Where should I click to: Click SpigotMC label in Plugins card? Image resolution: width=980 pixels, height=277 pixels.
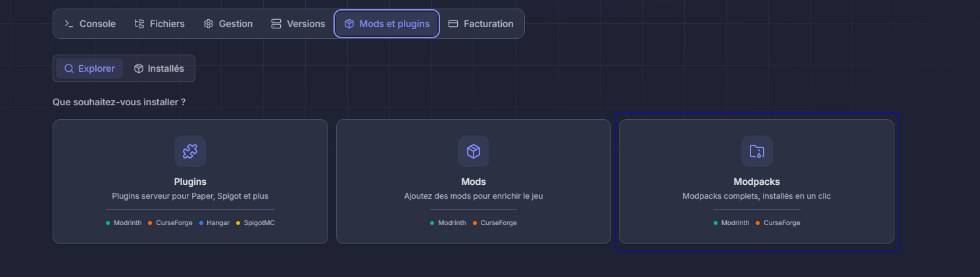259,223
